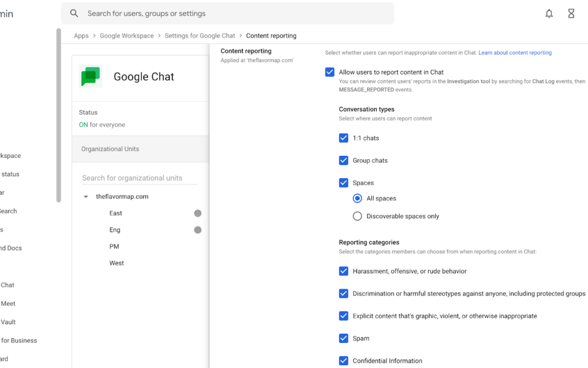Select the All spaces radio button

[x=357, y=198]
